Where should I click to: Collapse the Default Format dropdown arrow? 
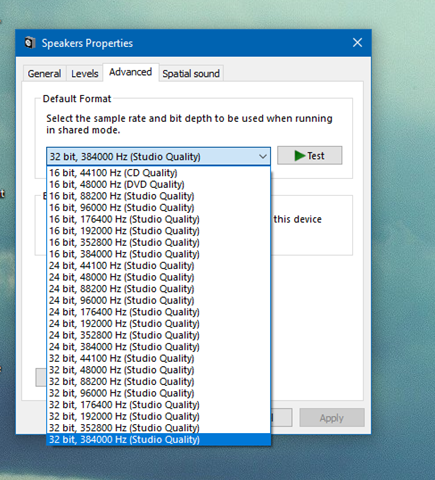point(263,156)
